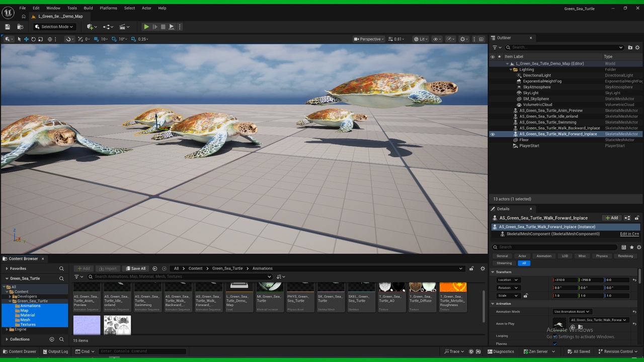This screenshot has width=644, height=362.
Task: Show favorites star in Details panel
Action: click(632, 247)
